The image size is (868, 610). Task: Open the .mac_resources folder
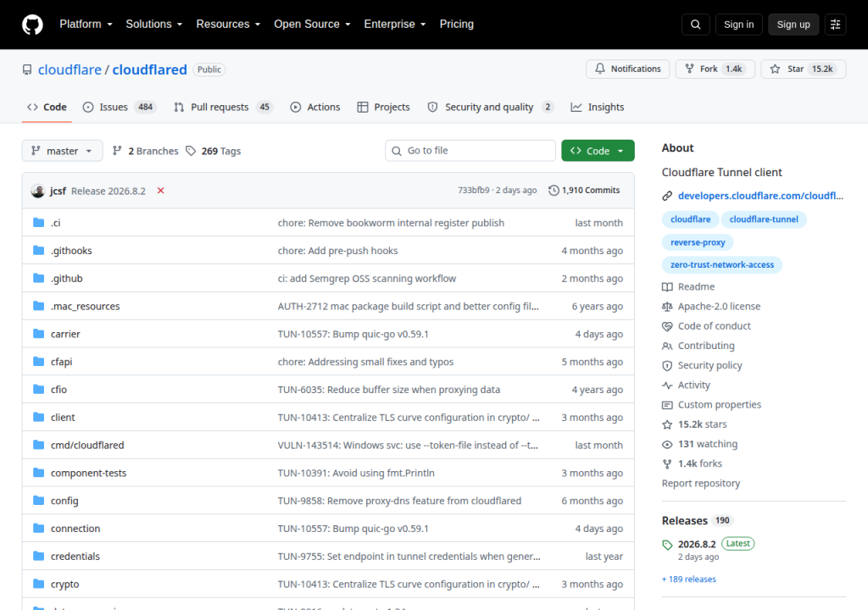(x=86, y=306)
